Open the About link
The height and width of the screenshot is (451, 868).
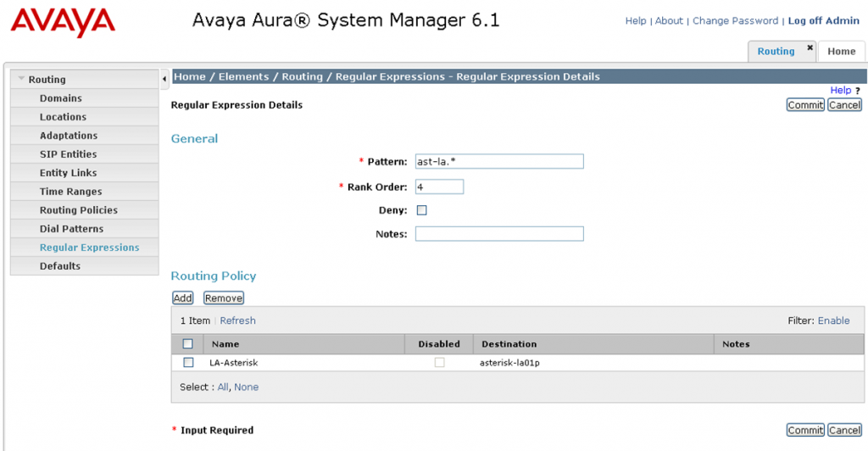(x=669, y=20)
